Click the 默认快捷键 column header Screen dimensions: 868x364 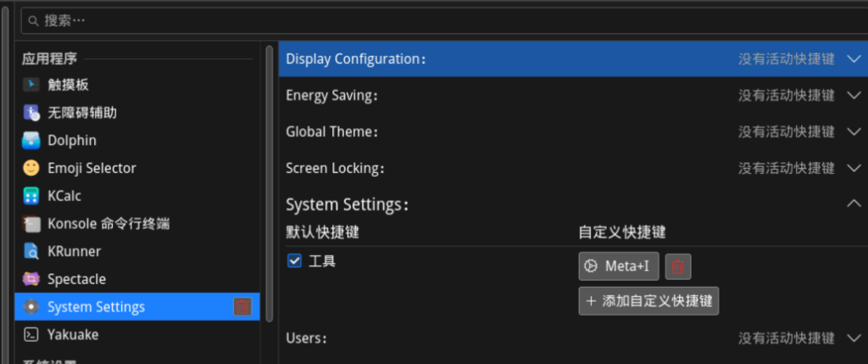coord(322,232)
